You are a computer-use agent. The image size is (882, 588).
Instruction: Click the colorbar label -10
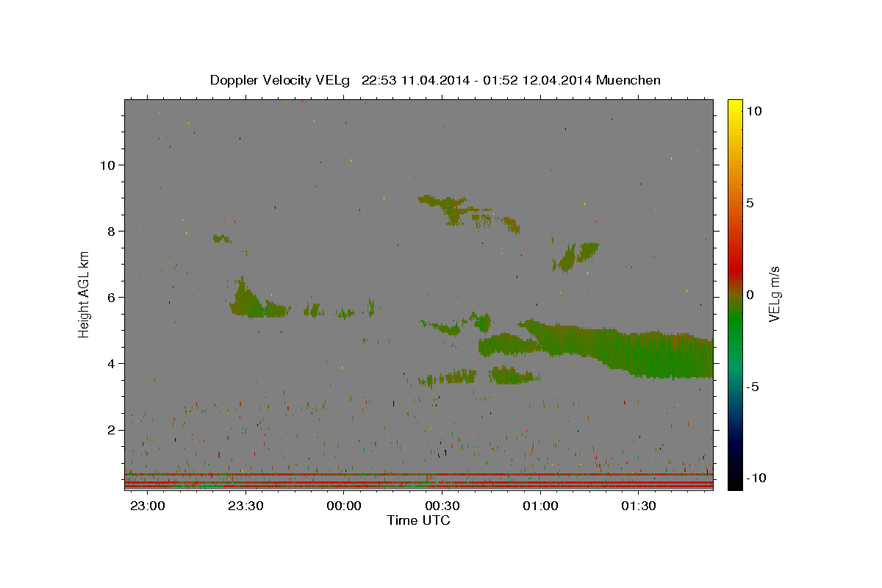[755, 478]
